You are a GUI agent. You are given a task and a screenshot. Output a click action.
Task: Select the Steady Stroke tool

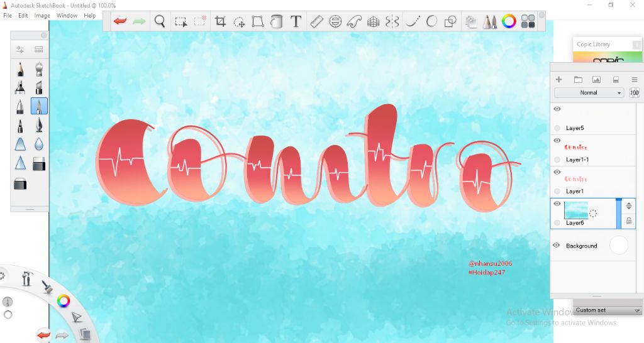[x=413, y=21]
